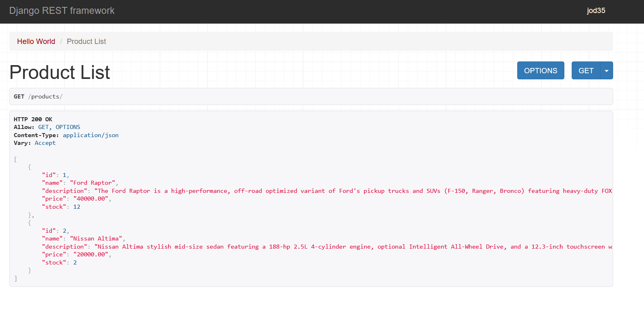The image size is (644, 330).
Task: Click the HTTP 200 OK status line
Action: pos(33,119)
